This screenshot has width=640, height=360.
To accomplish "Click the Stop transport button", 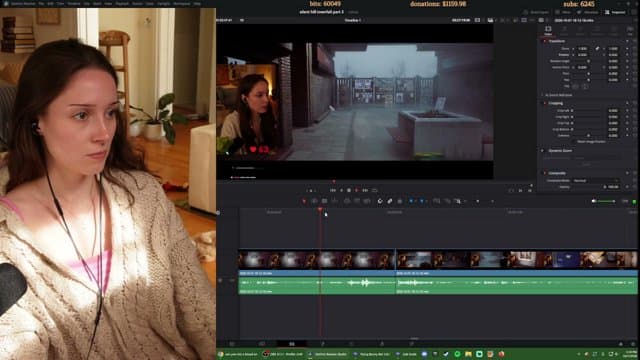I will pyautogui.click(x=349, y=190).
